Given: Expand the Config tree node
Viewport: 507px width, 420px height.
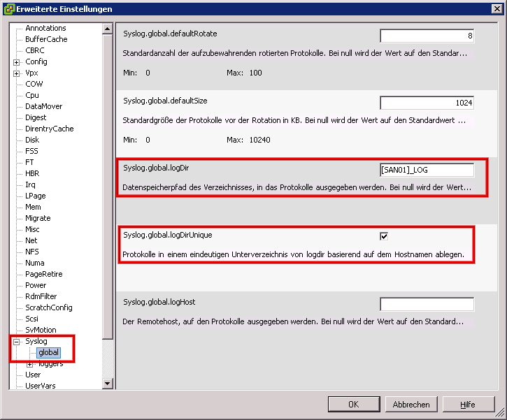Looking at the screenshot, I should (x=16, y=62).
